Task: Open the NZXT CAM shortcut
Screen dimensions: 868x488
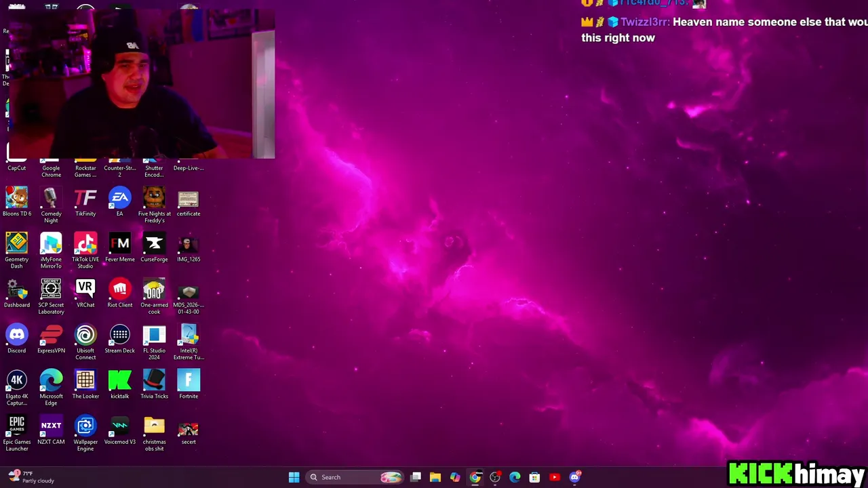Action: click(x=51, y=430)
